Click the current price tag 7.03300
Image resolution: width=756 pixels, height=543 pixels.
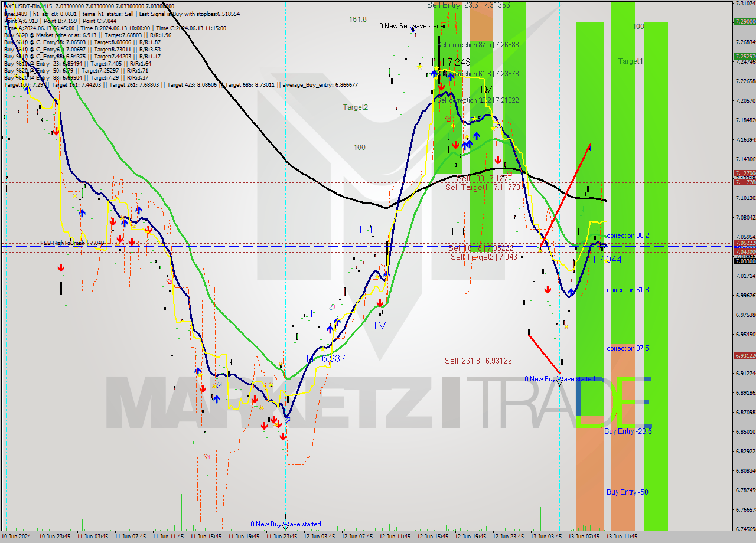pos(744,261)
